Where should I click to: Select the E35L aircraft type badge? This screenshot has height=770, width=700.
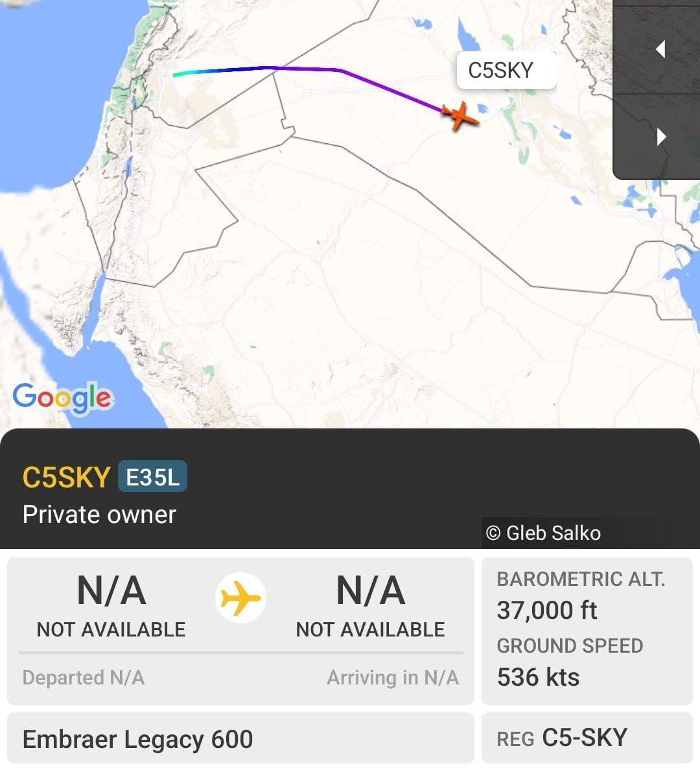pos(152,476)
